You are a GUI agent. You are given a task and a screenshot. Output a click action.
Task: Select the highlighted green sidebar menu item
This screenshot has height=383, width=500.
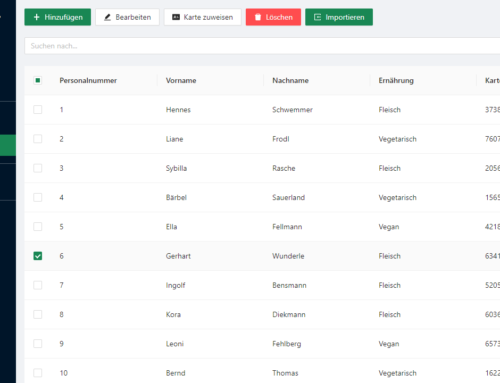[x=8, y=145]
